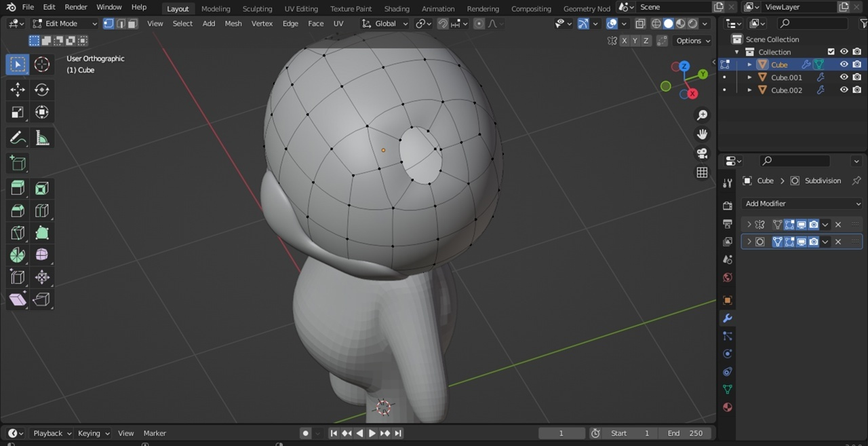Toggle the Collection exclude checkbox
Viewport: 868px width, 446px height.
(831, 52)
